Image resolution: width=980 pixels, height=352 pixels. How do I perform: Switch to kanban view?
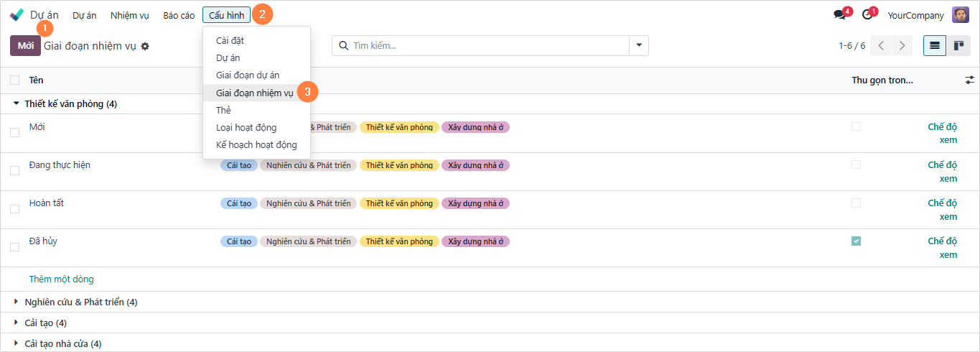(958, 46)
